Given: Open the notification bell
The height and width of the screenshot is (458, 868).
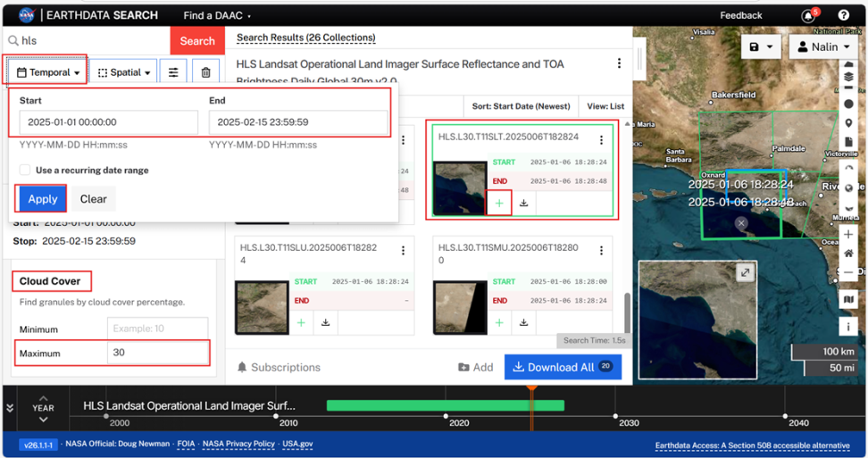Looking at the screenshot, I should click(x=808, y=15).
